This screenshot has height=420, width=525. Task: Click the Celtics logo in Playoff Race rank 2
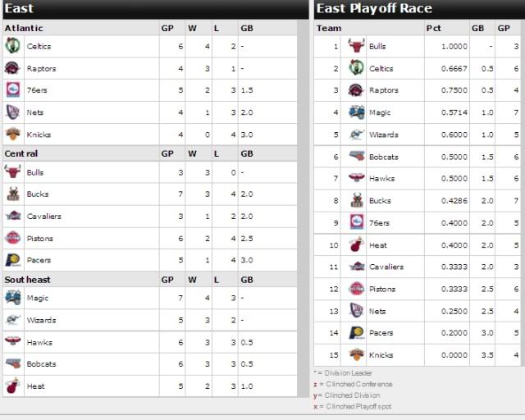(356, 67)
